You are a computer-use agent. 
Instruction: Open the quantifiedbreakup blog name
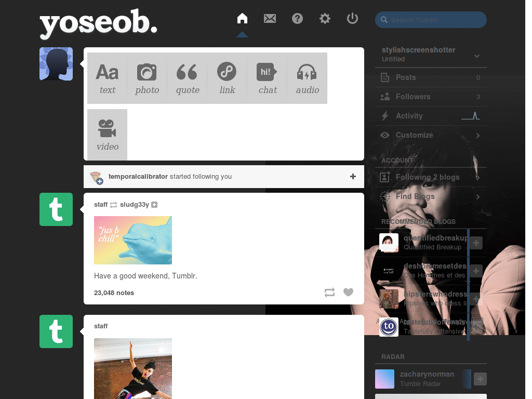tap(435, 238)
